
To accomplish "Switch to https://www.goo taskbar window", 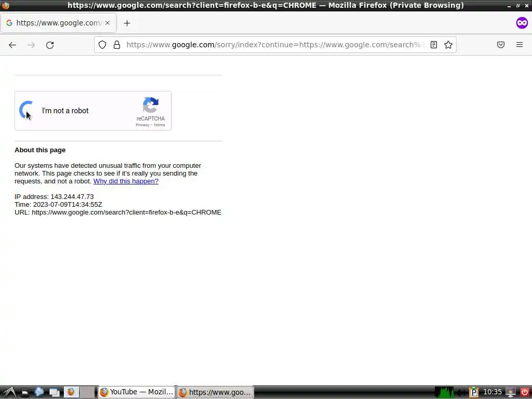I will [x=215, y=392].
